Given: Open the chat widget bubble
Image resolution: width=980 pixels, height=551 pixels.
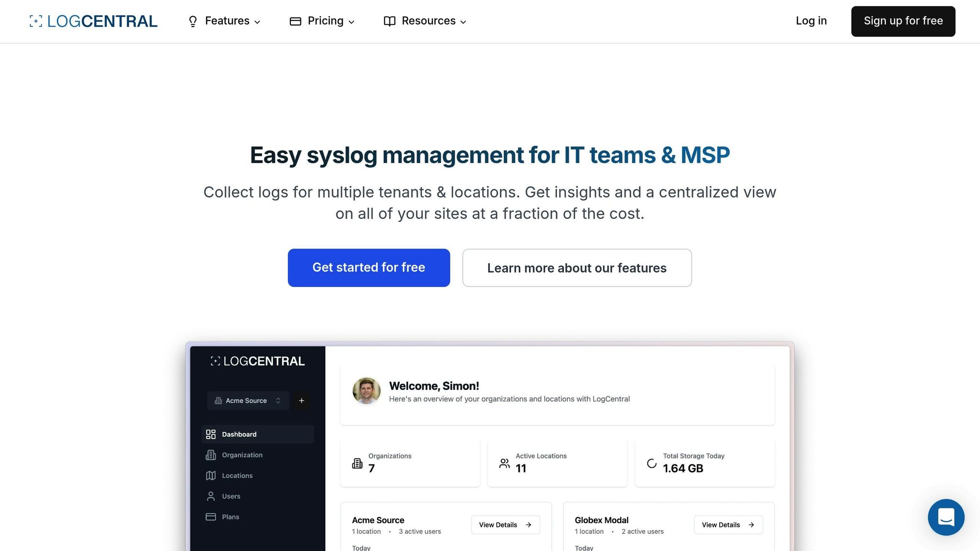Looking at the screenshot, I should point(946,517).
